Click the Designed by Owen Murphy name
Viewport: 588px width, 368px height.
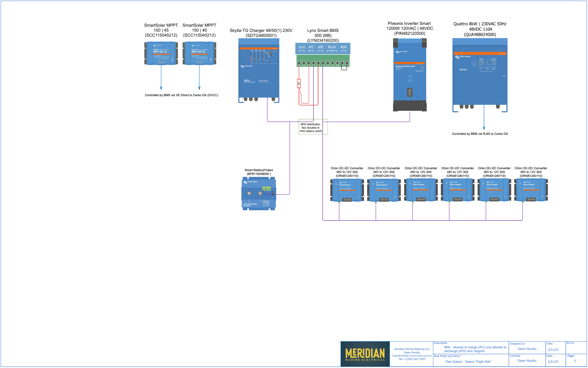[527, 349]
